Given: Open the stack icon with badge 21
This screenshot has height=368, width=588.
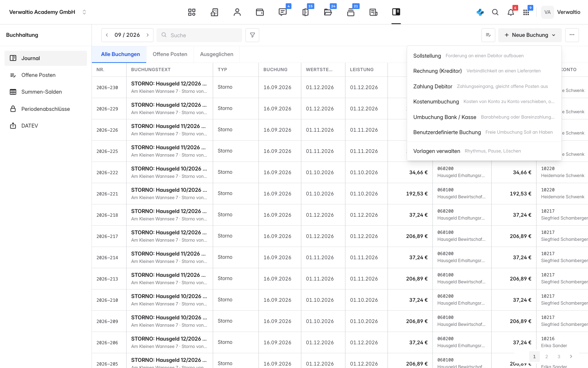Looking at the screenshot, I should point(351,12).
